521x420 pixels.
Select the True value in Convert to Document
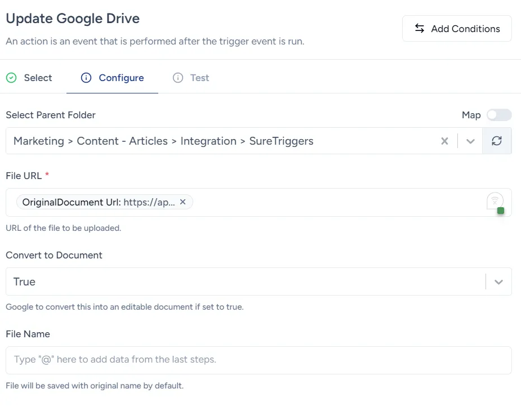tap(24, 282)
